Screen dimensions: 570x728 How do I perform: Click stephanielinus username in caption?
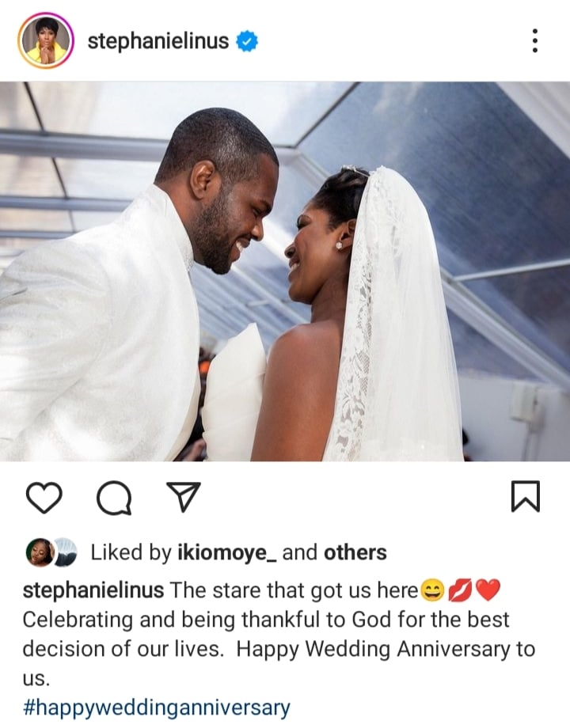pyautogui.click(x=93, y=590)
